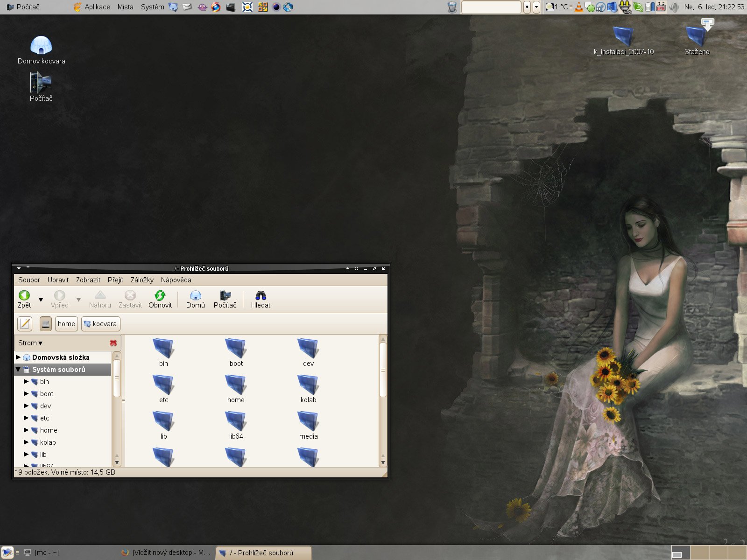The image size is (747, 560).
Task: Open the Místa panel menu
Action: coord(125,7)
